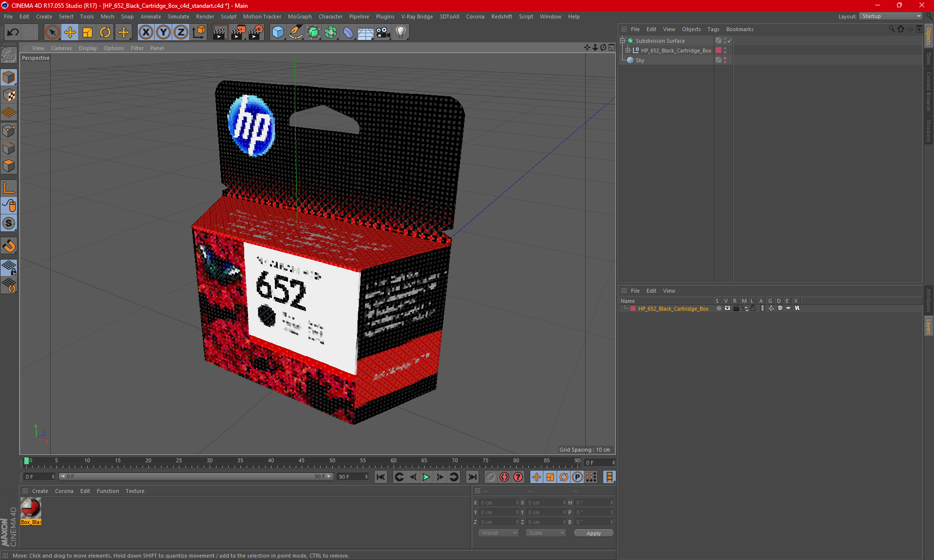The image size is (934, 560).
Task: Click the Make Editable icon
Action: click(9, 56)
